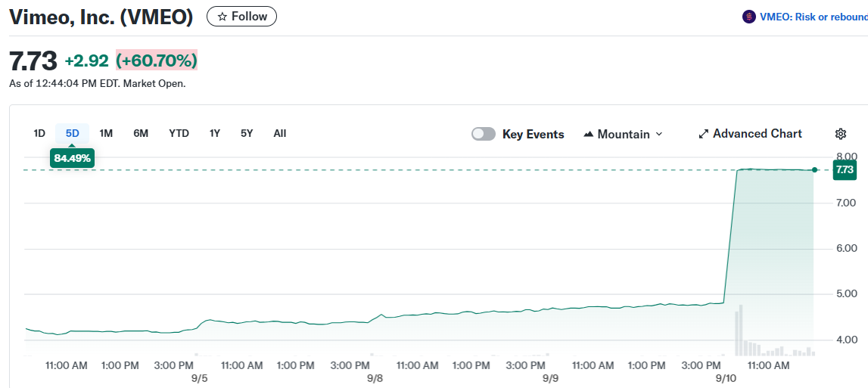Click the tallest volume bar on 9/10
Image resolution: width=868 pixels, height=388 pixels.
pyautogui.click(x=741, y=330)
